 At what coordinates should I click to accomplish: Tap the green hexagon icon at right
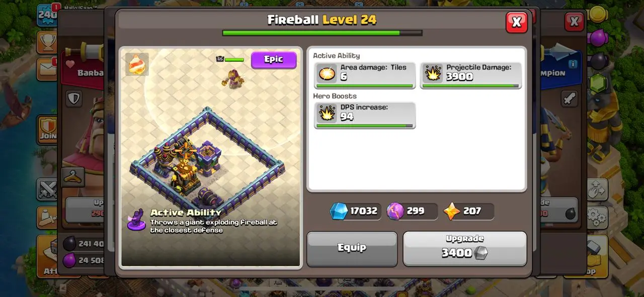598,83
